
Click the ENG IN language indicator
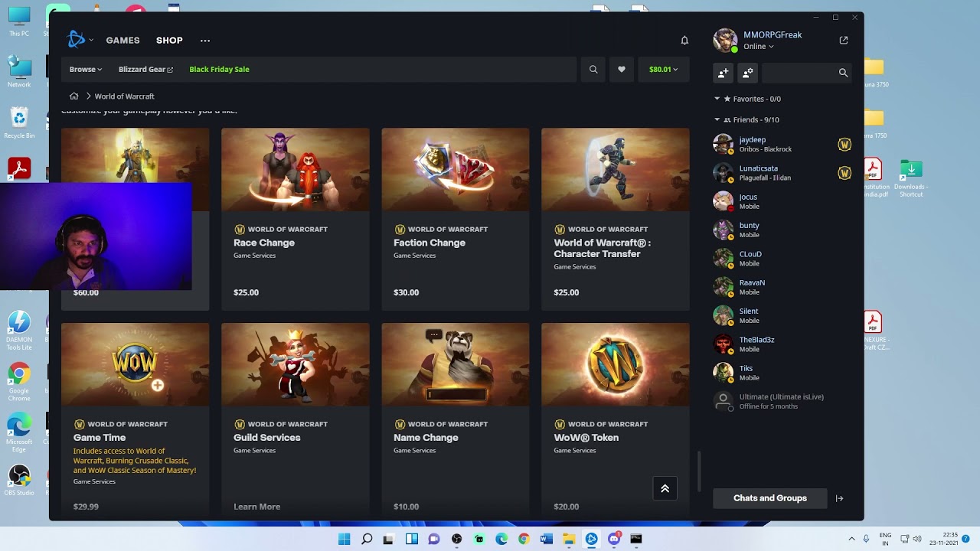[885, 539]
